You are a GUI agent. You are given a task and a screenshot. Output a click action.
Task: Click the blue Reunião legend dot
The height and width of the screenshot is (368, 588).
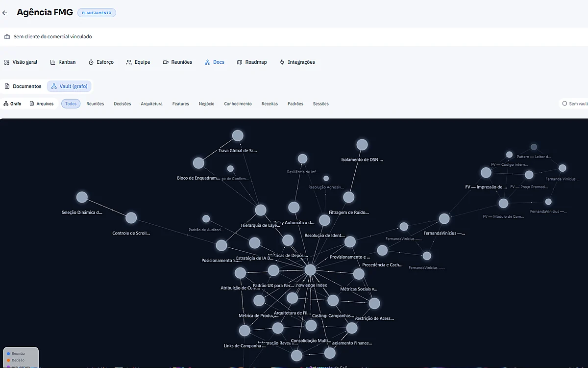tap(8, 353)
